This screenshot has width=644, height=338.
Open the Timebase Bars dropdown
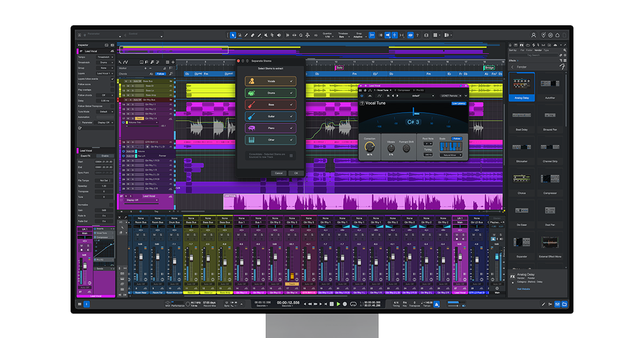344,35
